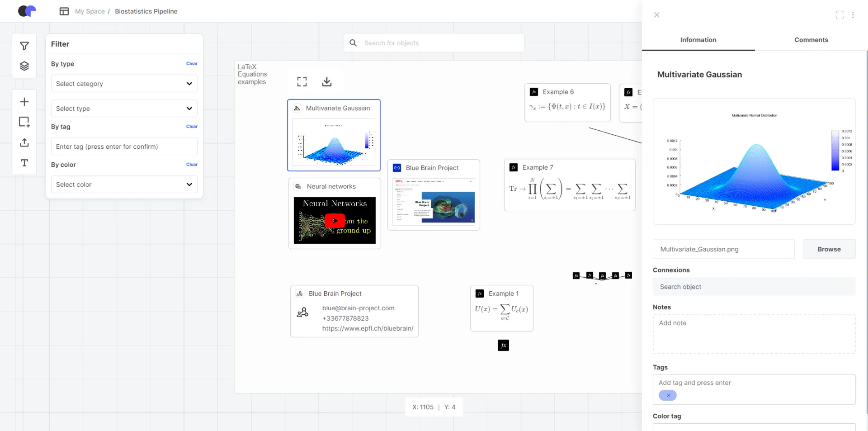Open the panel three-dot options menu
868x431 pixels.
click(853, 15)
